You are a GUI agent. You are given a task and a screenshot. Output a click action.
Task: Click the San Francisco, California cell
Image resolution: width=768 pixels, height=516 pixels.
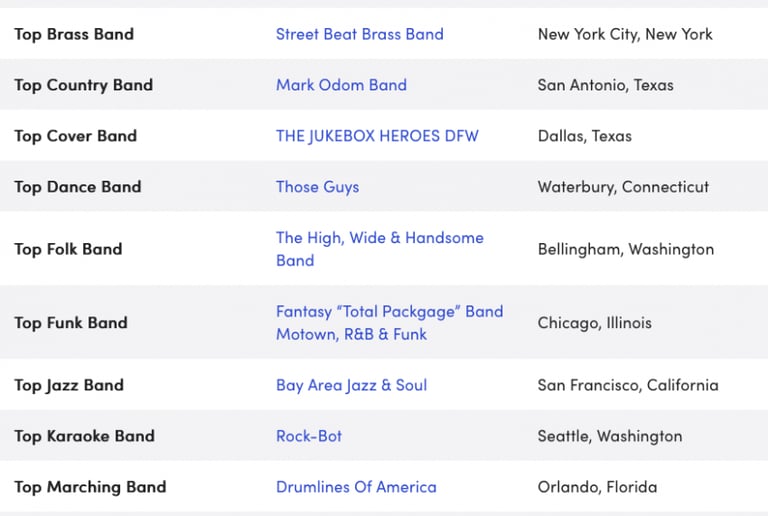point(627,386)
